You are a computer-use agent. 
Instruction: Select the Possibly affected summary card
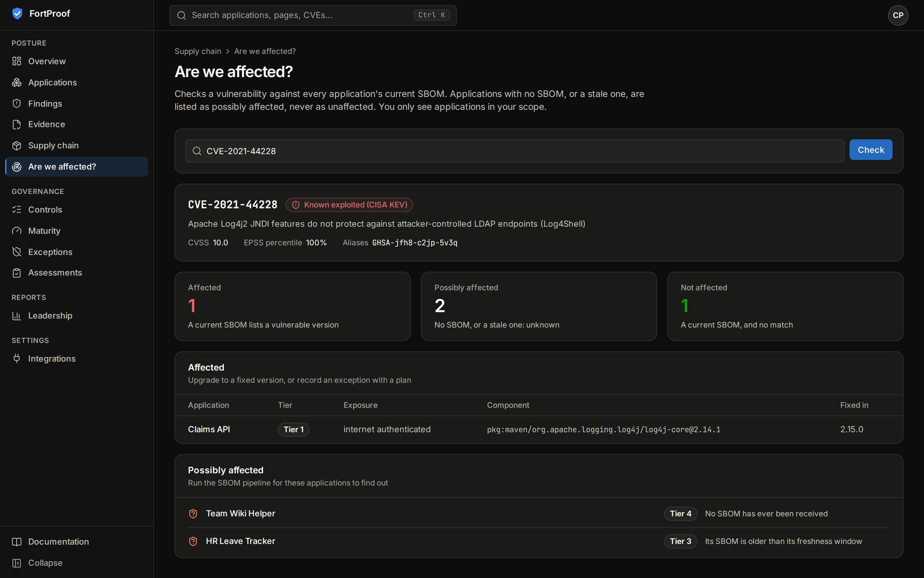tap(539, 306)
